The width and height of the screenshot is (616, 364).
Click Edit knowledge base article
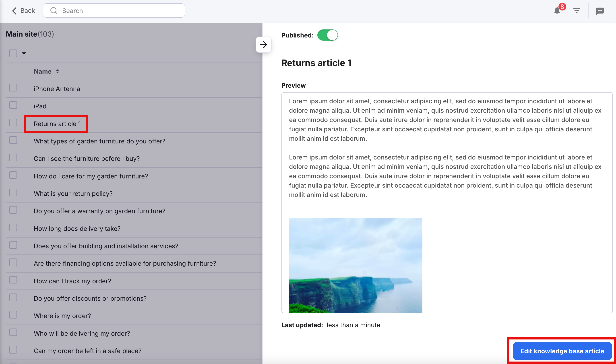(x=562, y=351)
